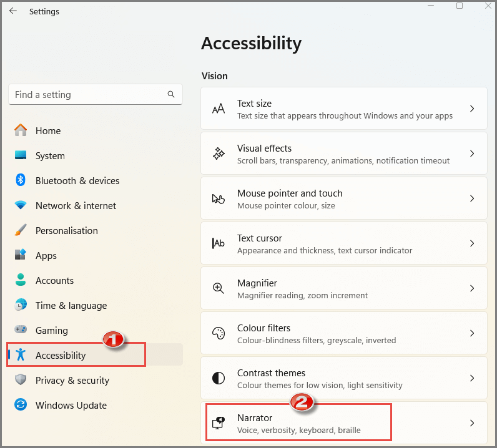Open Privacy & security category
The width and height of the screenshot is (497, 448).
[x=95, y=380]
